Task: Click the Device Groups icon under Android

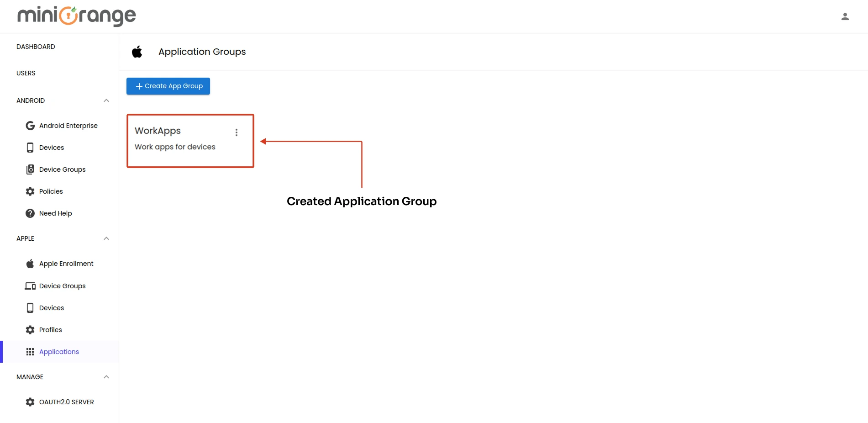Action: click(30, 169)
